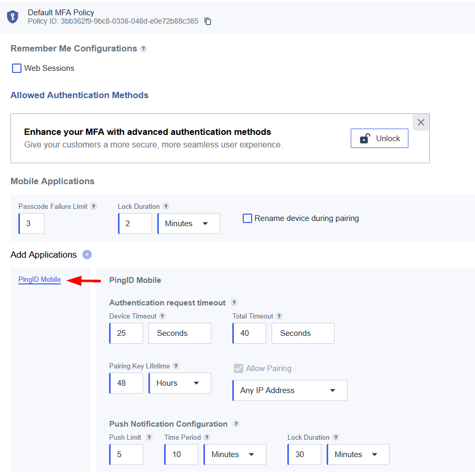Screen dimensions: 475x476
Task: Show help for Authentication request timeout
Action: pyautogui.click(x=234, y=303)
